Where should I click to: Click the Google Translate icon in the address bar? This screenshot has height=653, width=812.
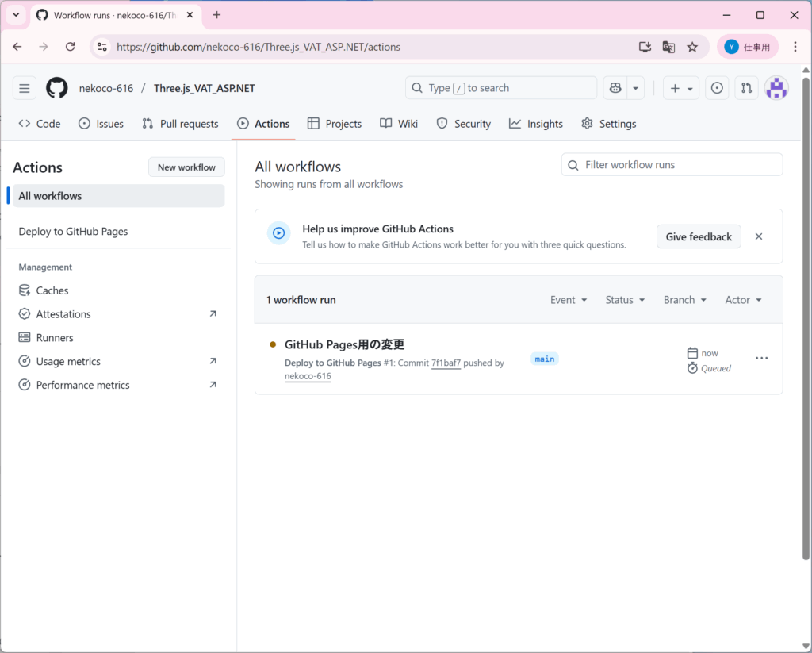click(x=668, y=47)
